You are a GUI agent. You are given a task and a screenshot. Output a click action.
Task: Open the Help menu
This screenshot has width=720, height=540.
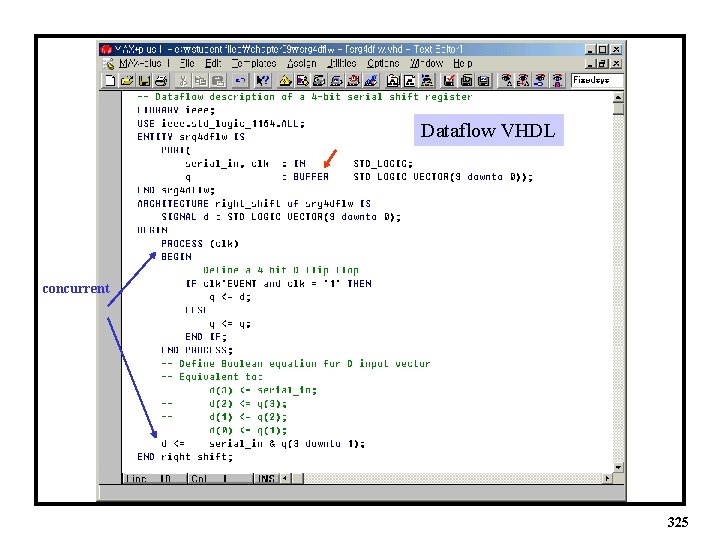(462, 63)
